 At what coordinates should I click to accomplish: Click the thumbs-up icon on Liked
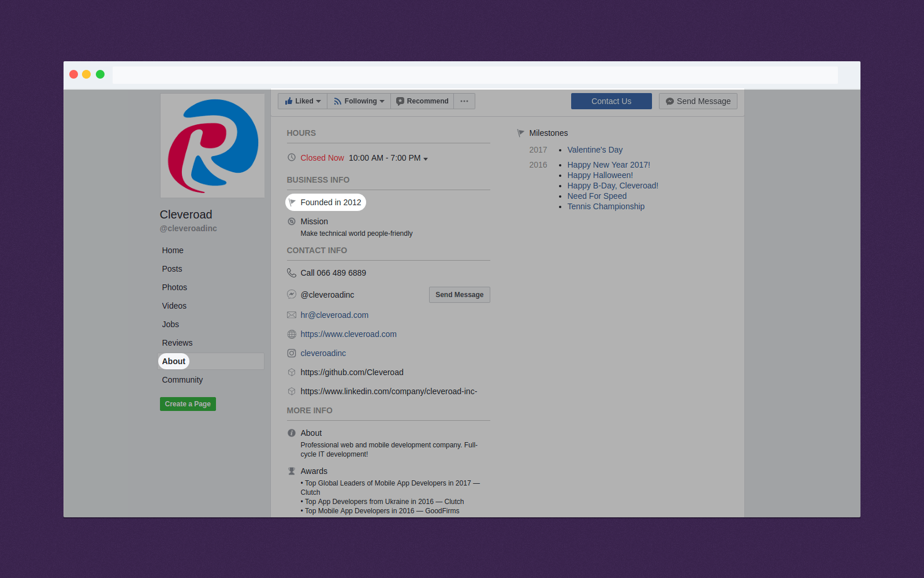(289, 101)
